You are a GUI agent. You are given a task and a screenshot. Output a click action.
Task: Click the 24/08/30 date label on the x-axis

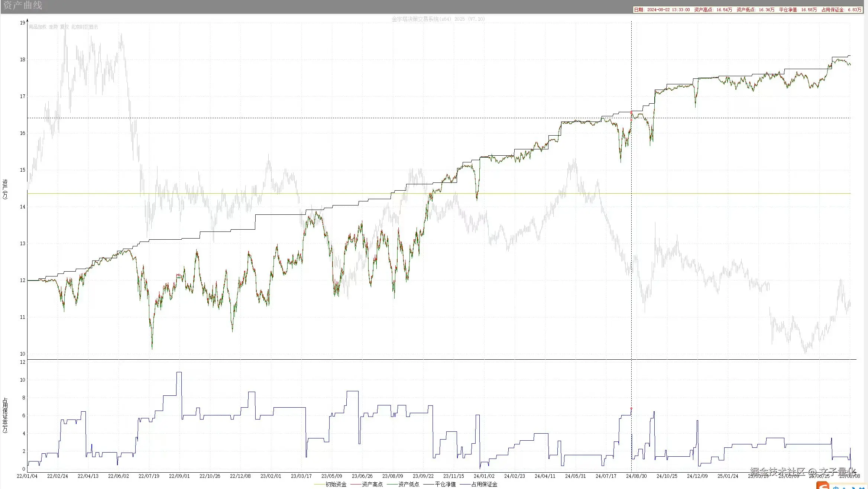click(x=636, y=476)
